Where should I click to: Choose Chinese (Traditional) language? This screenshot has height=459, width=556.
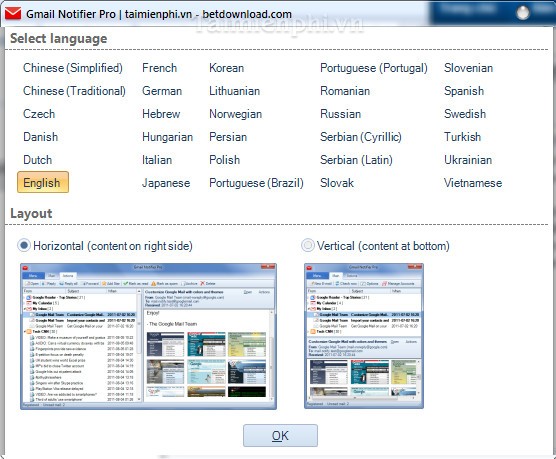click(74, 91)
